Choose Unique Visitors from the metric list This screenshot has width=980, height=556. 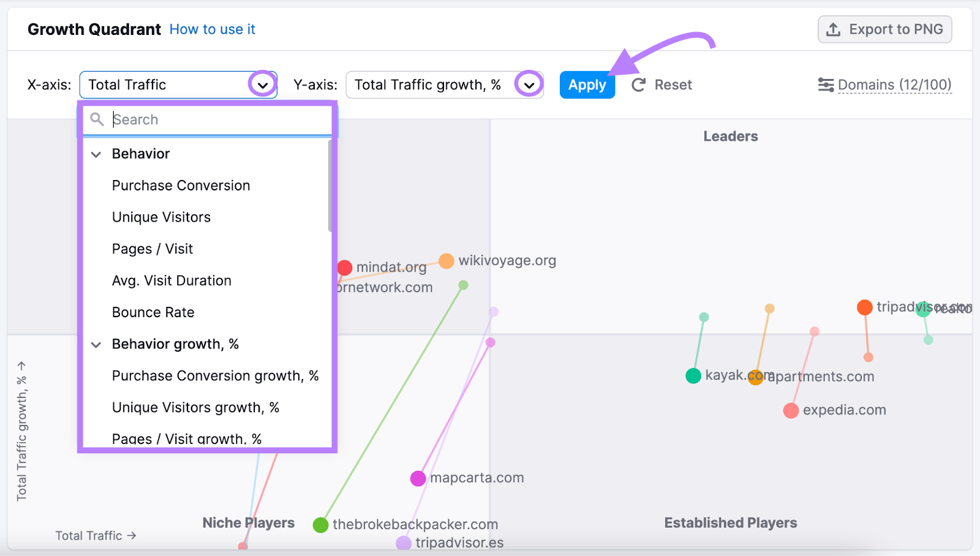[160, 217]
